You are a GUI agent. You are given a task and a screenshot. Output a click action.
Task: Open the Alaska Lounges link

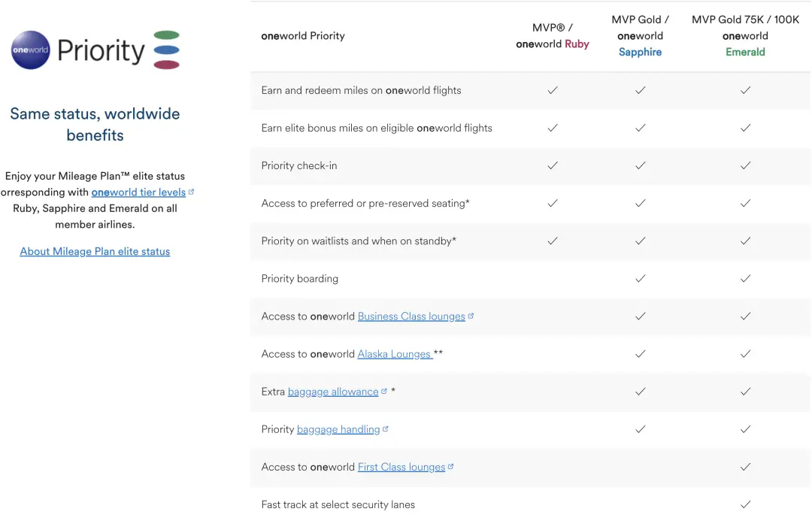click(x=394, y=354)
